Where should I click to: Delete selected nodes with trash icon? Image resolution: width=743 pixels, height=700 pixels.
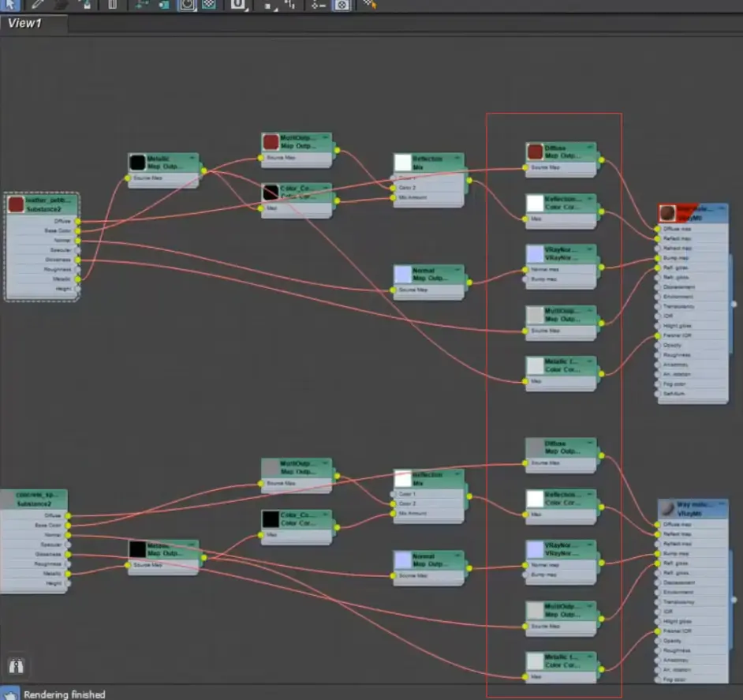tap(112, 5)
